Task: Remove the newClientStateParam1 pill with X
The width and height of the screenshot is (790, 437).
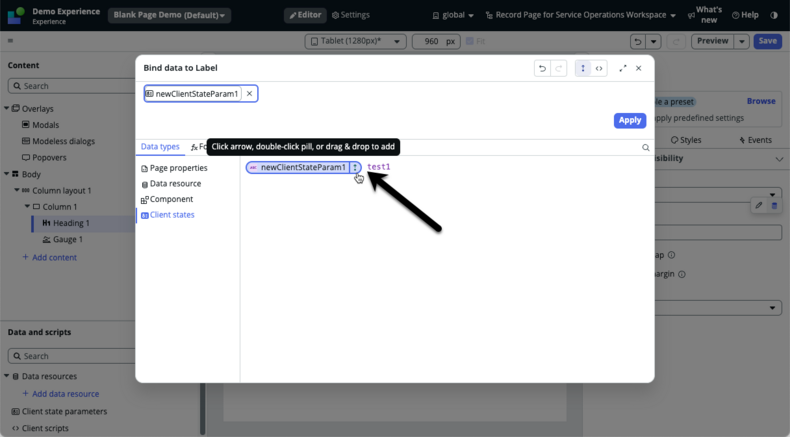Action: coord(249,94)
